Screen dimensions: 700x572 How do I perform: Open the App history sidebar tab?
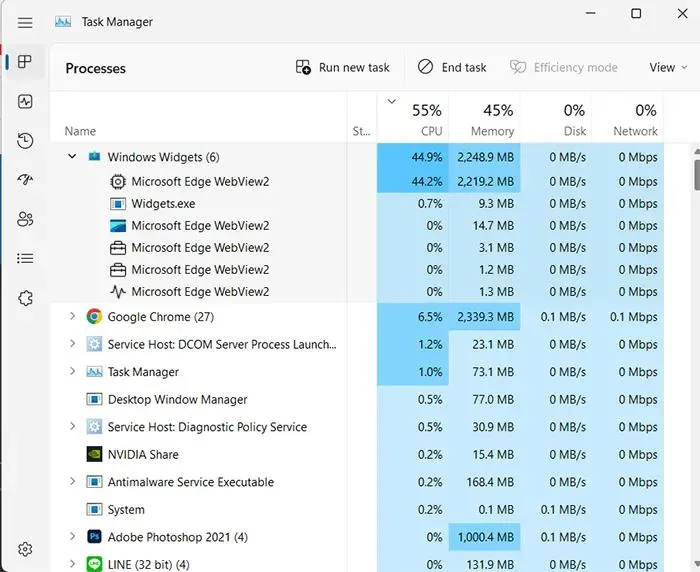pos(25,141)
